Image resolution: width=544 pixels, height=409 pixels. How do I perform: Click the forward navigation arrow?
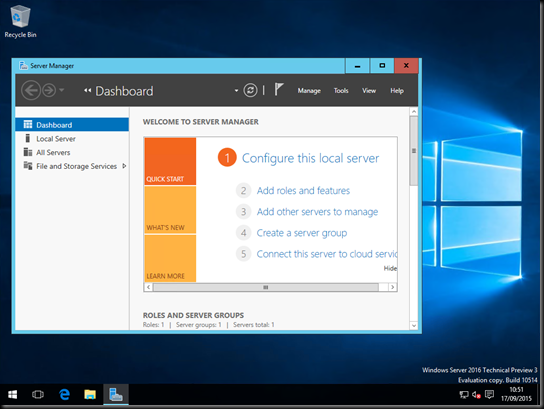[x=49, y=91]
